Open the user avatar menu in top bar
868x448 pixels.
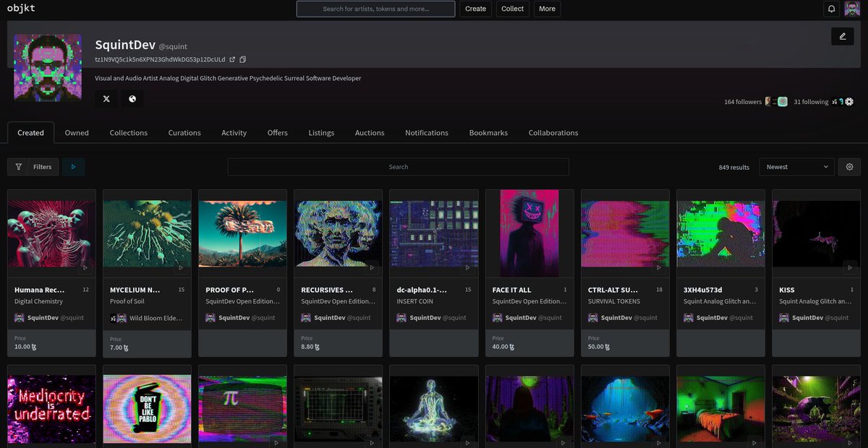pyautogui.click(x=853, y=9)
